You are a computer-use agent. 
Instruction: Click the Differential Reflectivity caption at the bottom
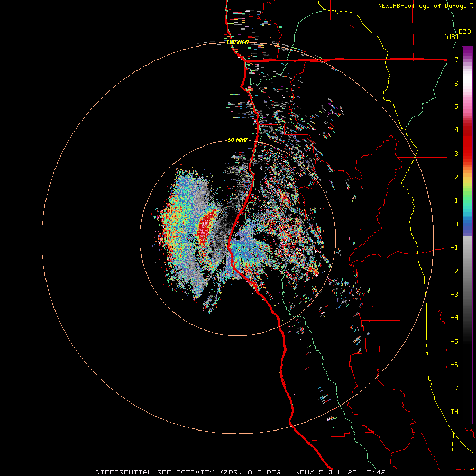click(240, 472)
